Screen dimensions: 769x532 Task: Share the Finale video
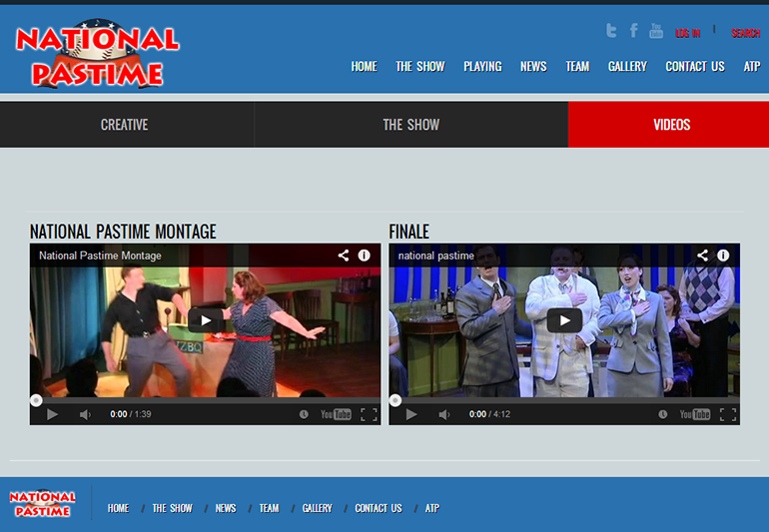point(703,256)
